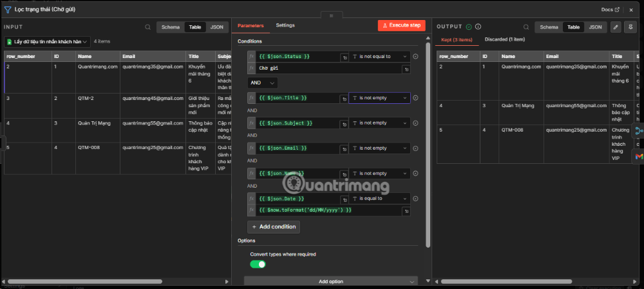Remove the Title condition
The image size is (644, 289).
point(415,98)
